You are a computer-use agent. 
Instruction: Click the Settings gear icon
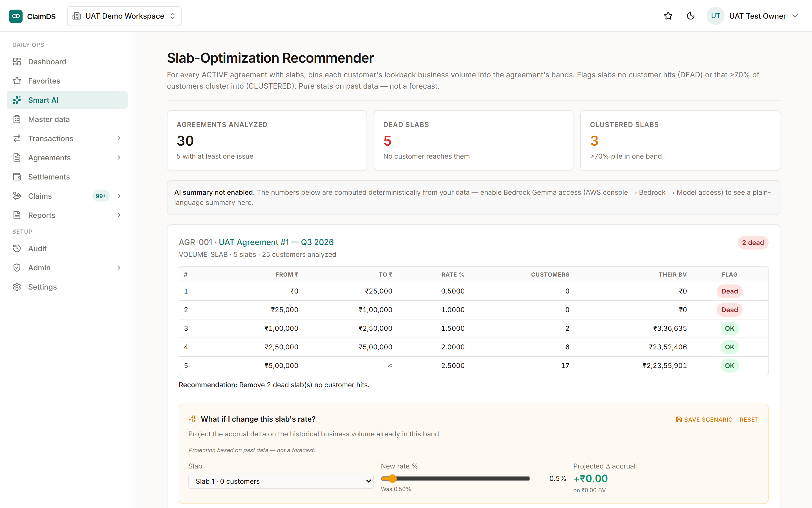coord(17,286)
